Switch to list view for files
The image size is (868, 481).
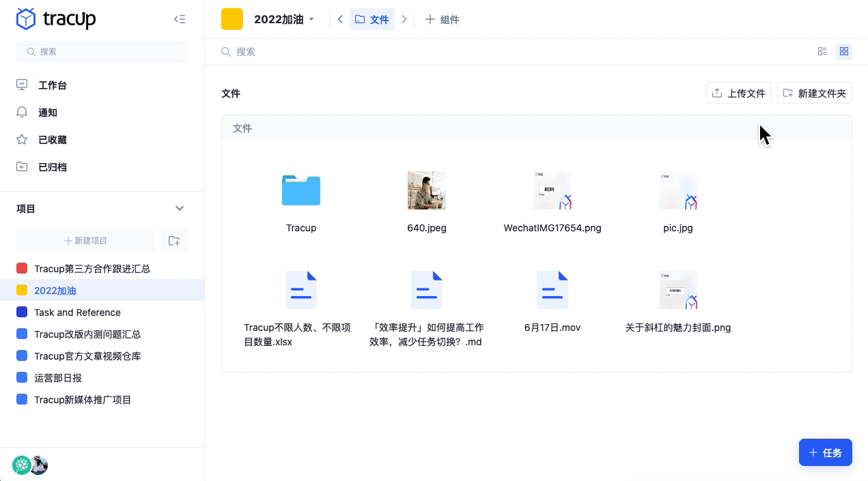coord(822,51)
